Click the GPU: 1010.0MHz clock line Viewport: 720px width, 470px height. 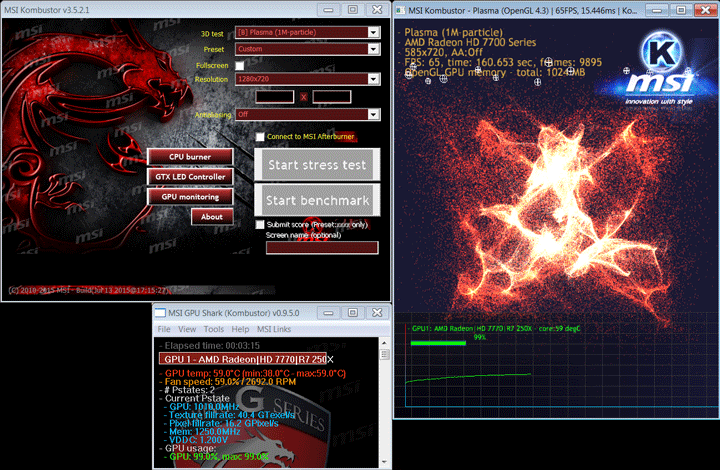point(202,407)
